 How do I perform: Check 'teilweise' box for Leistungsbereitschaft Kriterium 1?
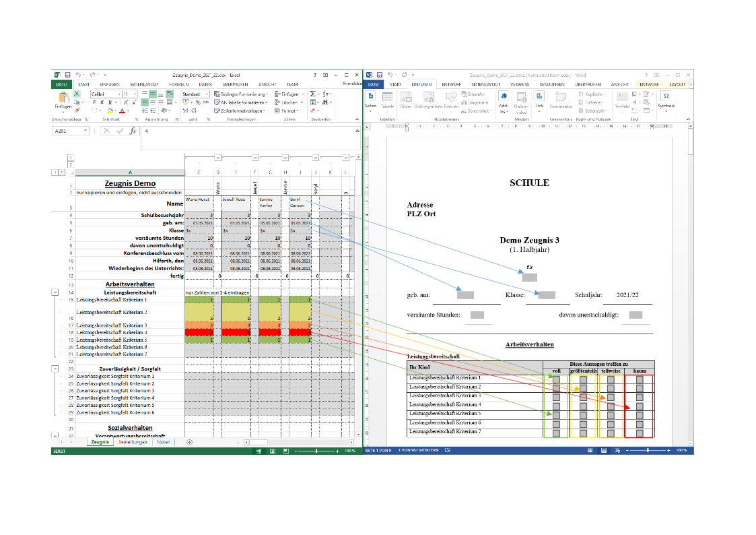[x=611, y=379]
